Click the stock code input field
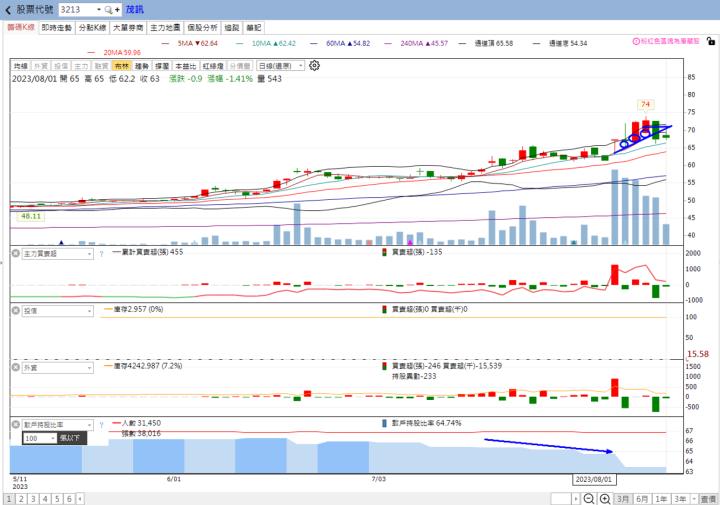This screenshot has width=720, height=505. point(80,9)
